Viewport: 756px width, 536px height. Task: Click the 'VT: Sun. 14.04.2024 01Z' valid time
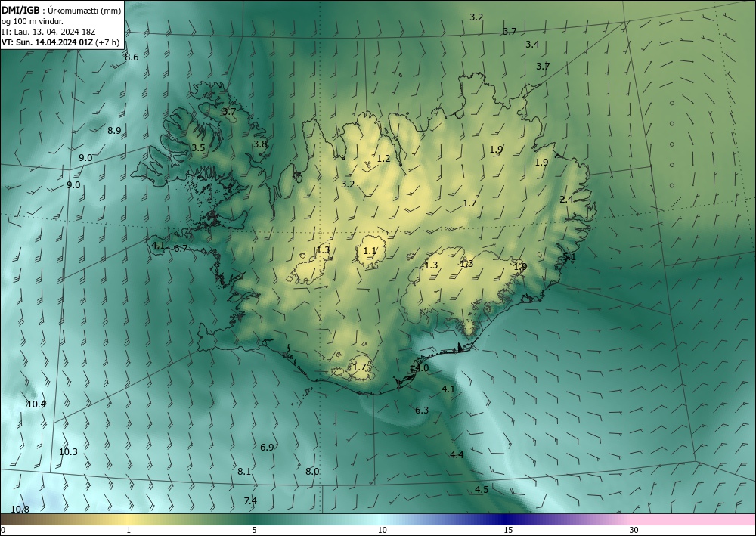click(48, 42)
